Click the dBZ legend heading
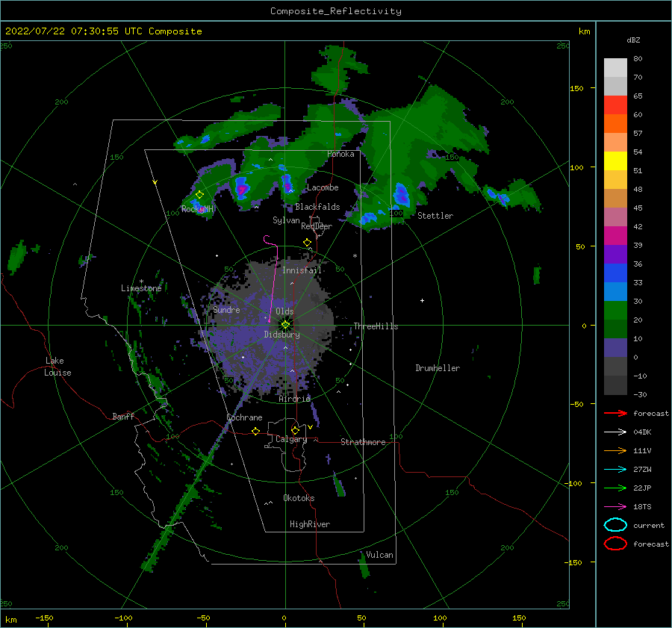The width and height of the screenshot is (672, 628). point(633,40)
